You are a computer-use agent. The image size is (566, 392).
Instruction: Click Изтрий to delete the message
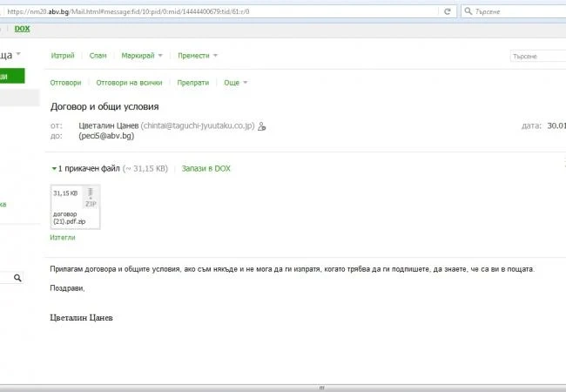point(63,56)
